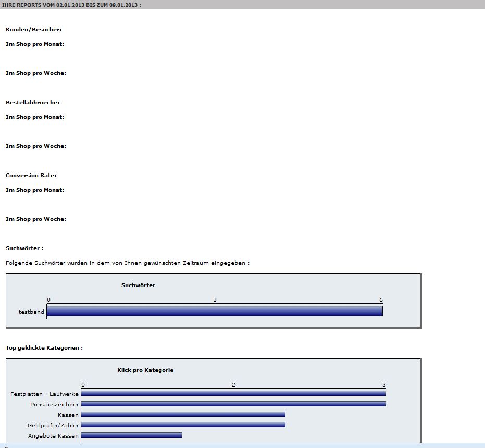Click the Conversion Rate section heading

coord(31,176)
